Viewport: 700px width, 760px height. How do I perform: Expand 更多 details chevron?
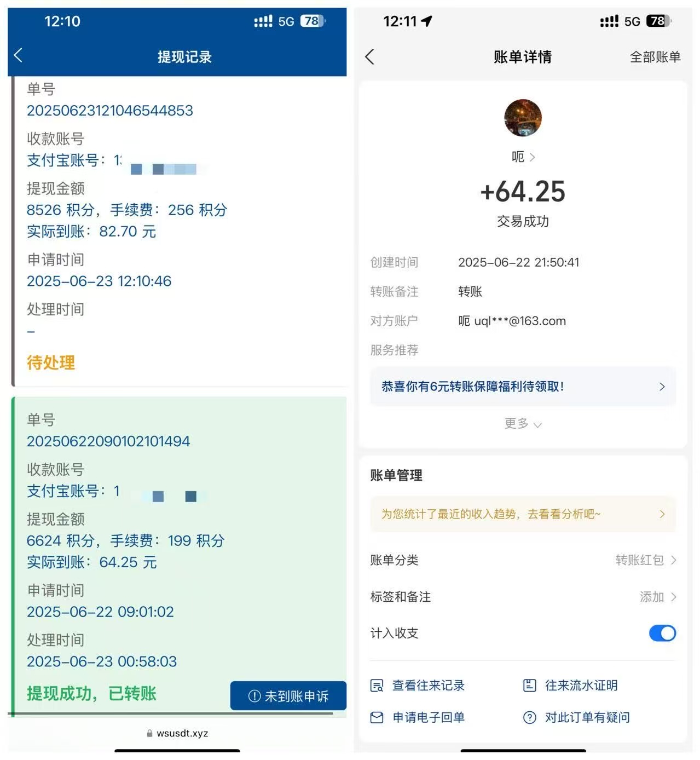coord(523,424)
